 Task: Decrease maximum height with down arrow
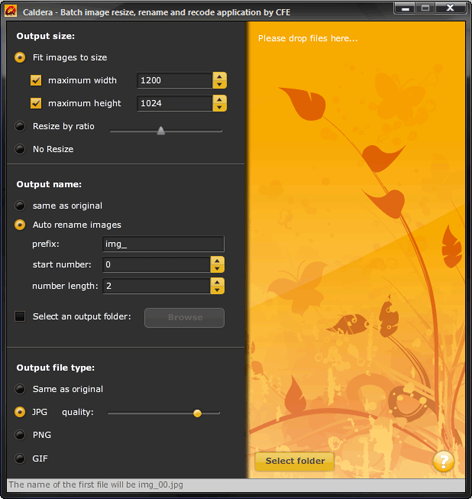(x=219, y=107)
